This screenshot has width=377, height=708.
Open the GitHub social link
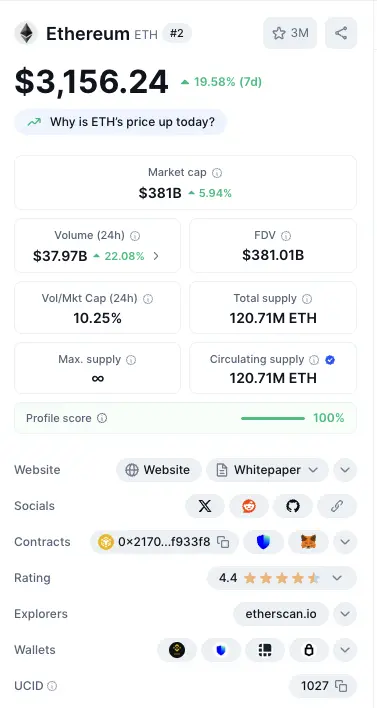293,506
